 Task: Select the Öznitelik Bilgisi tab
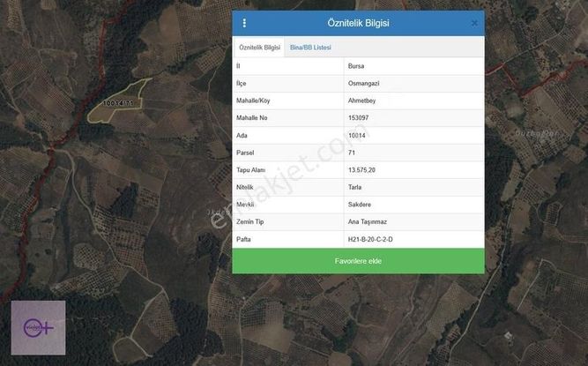[259, 48]
